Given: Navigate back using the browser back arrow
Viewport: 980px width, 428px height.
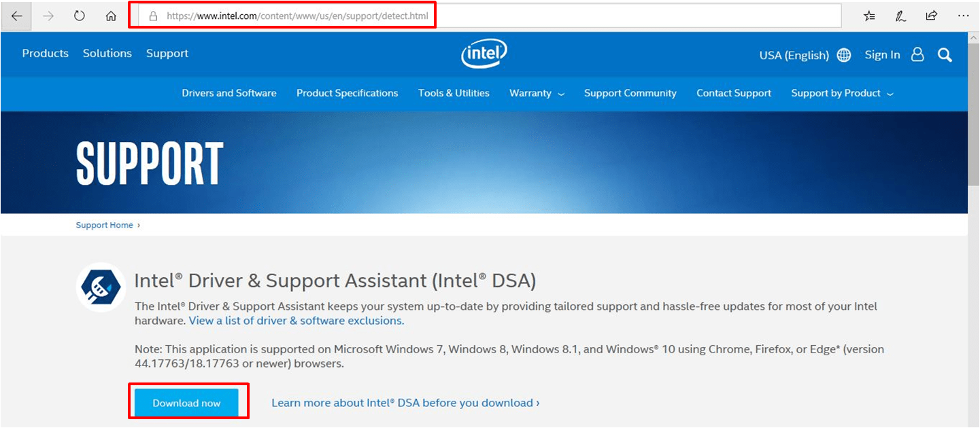Looking at the screenshot, I should click(x=16, y=16).
